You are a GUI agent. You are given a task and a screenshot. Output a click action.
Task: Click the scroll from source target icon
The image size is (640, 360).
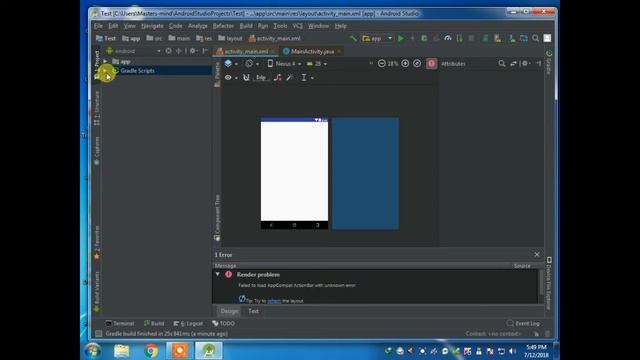pos(169,51)
